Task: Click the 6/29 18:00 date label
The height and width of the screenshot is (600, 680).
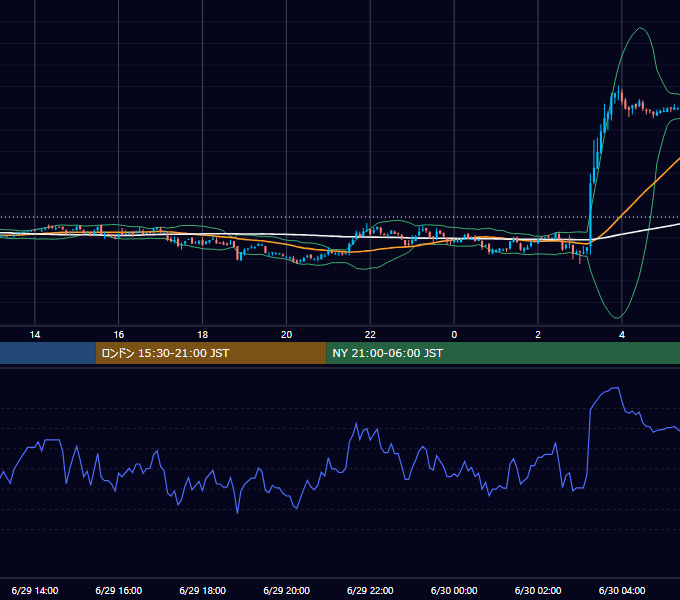Action: (x=203, y=590)
